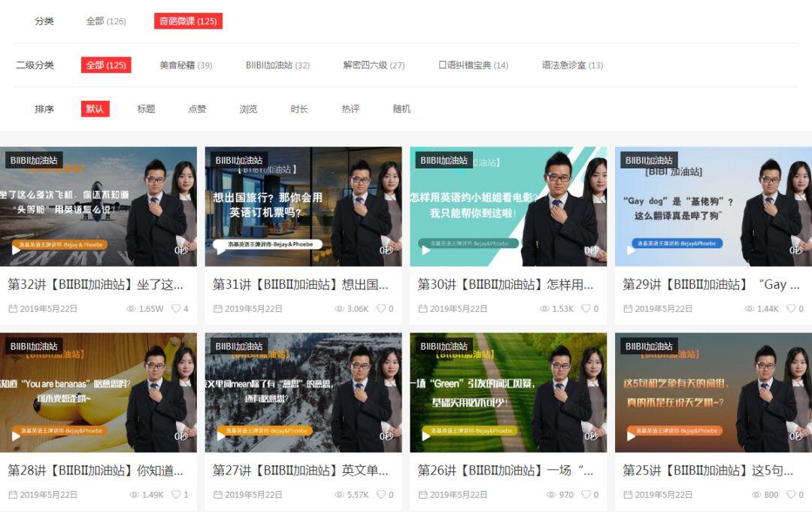Screen dimensions: 812x512
Task: Click 2019年5月22日 date on 第28讲 card
Action: pos(49,495)
